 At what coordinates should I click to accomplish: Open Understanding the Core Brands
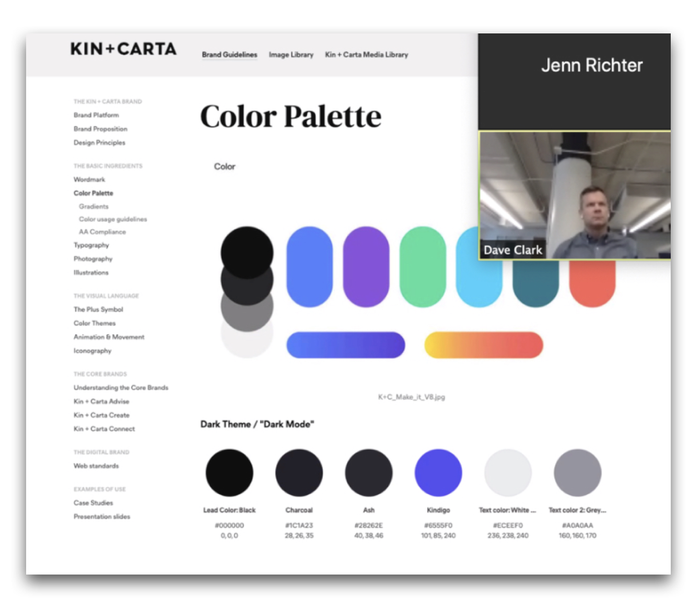pos(121,388)
